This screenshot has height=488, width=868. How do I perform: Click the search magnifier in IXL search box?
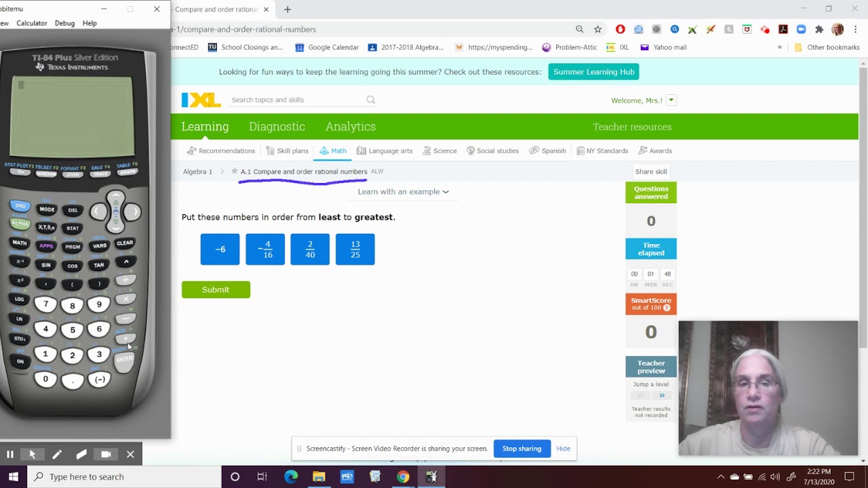click(x=371, y=100)
